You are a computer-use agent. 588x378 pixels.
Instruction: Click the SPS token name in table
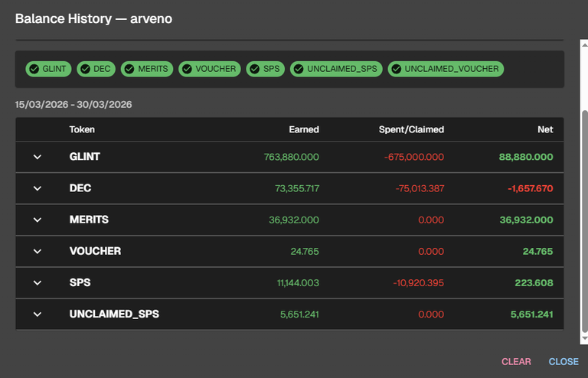pyautogui.click(x=80, y=282)
